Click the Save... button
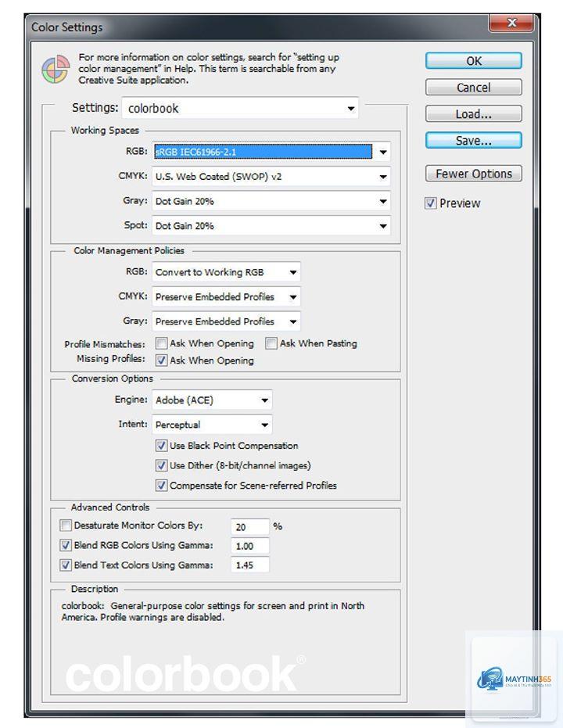 pos(473,140)
